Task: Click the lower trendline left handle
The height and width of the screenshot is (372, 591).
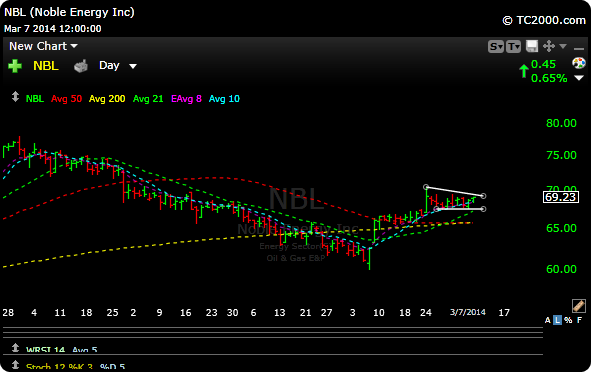Action: [x=436, y=209]
